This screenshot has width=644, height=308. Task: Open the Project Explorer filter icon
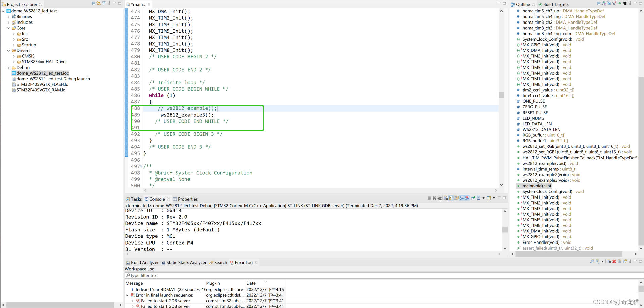104,4
